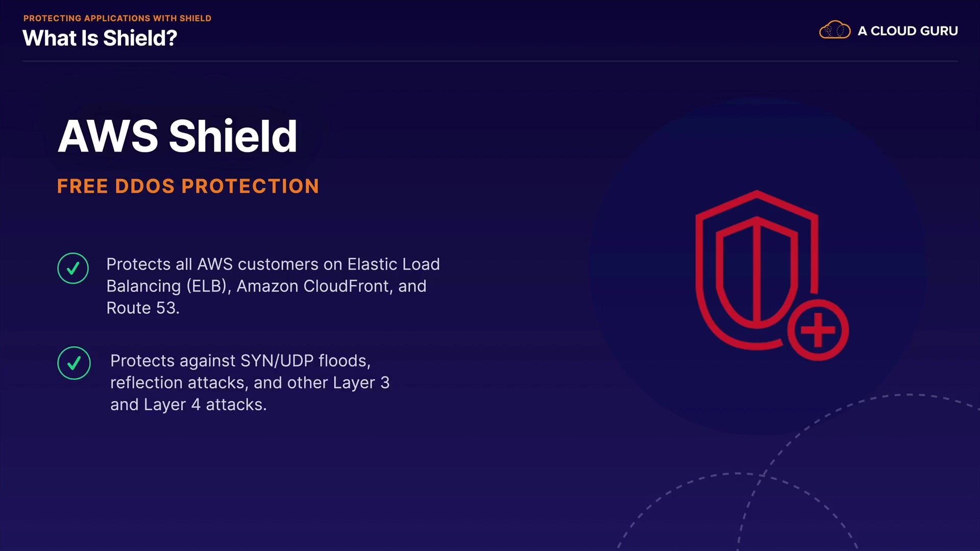980x551 pixels.
Task: Click the checkmark beside Elastic Load Balancing bullet
Action: coord(73,268)
